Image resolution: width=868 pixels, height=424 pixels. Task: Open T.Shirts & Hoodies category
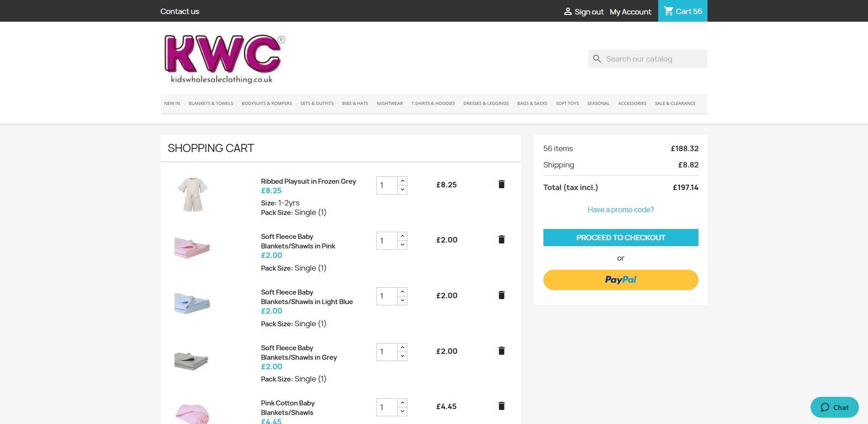click(433, 104)
